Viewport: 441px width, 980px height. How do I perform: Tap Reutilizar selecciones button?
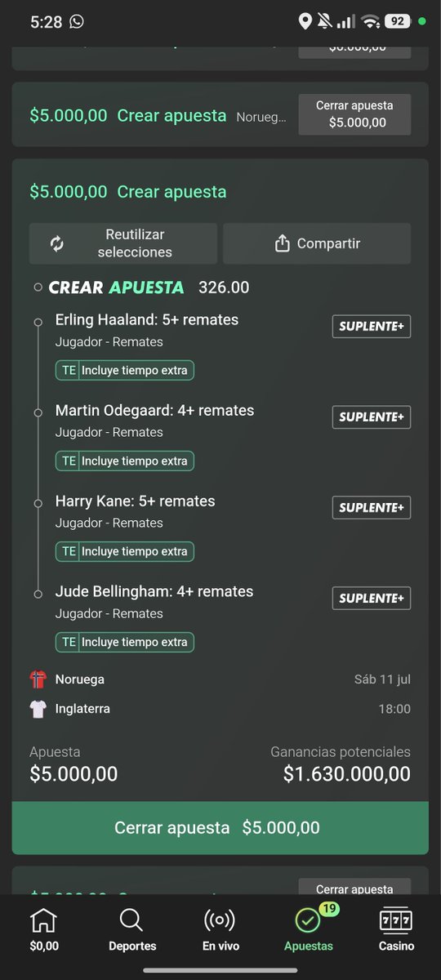[x=123, y=243]
